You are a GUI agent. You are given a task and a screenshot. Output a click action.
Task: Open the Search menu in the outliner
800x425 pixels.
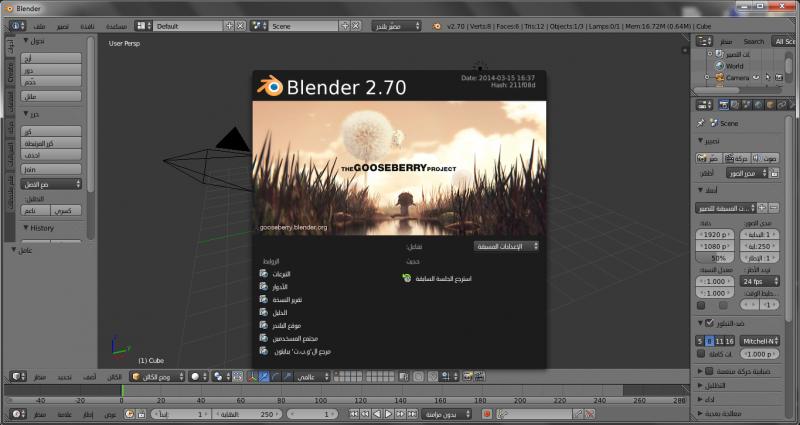click(x=754, y=41)
